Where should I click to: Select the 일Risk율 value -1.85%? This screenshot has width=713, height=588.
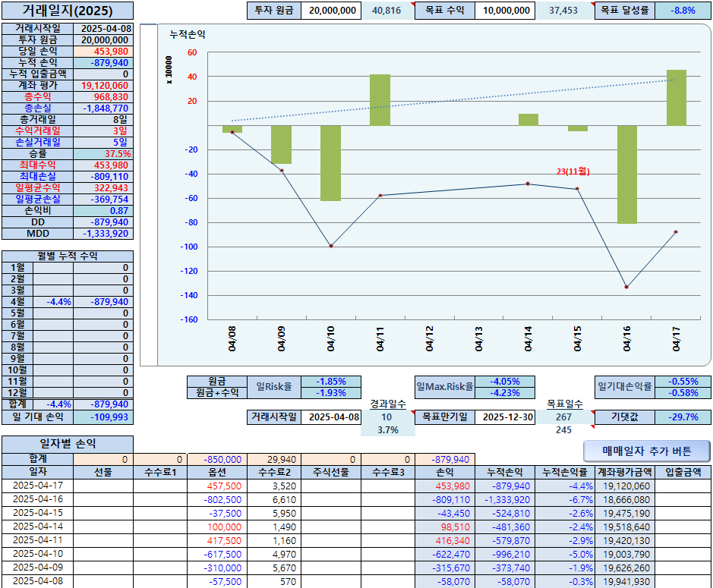click(x=331, y=381)
